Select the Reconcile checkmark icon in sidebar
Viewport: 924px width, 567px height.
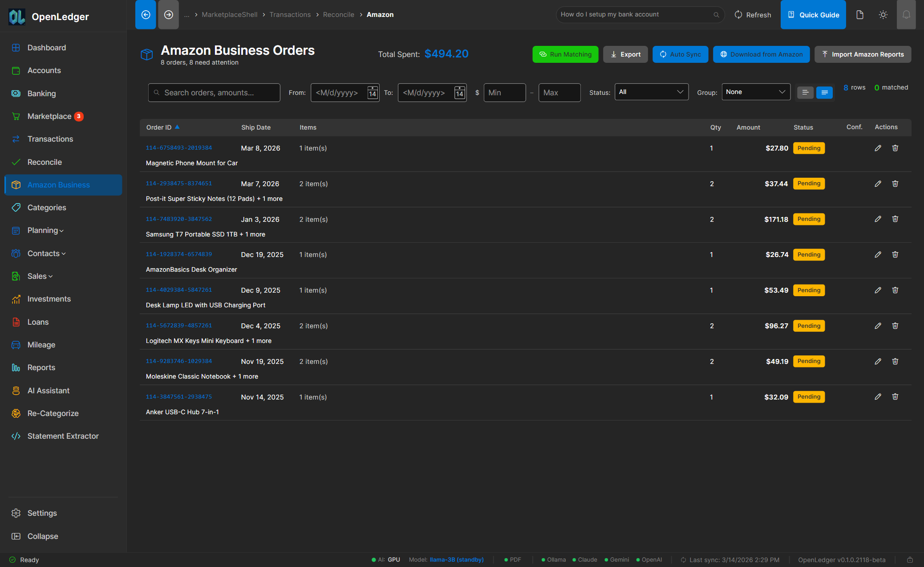(x=16, y=162)
